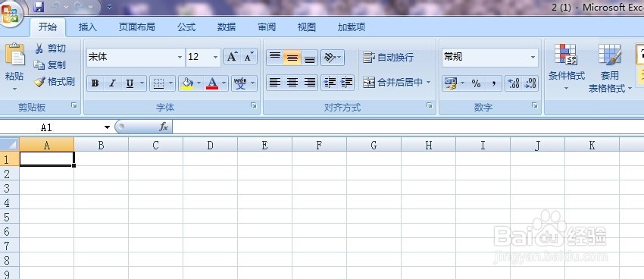Toggle bold formatting
Screen dimensions: 644x279
[95, 83]
